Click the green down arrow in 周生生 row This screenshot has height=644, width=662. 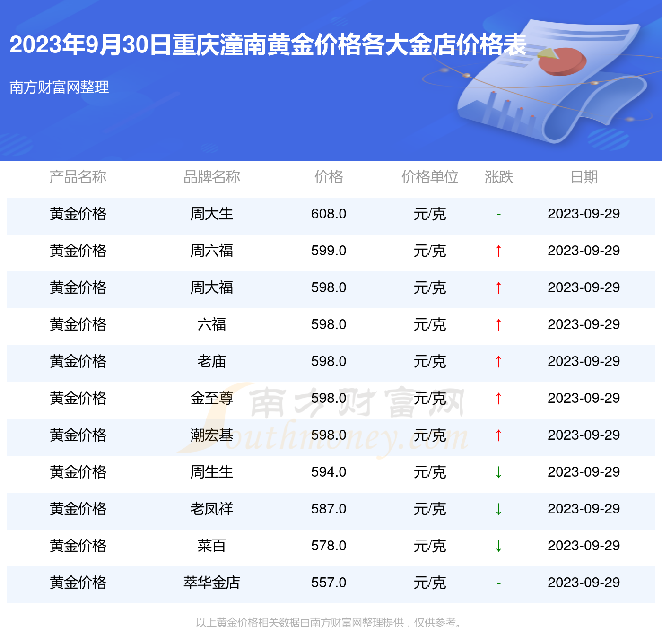point(498,472)
